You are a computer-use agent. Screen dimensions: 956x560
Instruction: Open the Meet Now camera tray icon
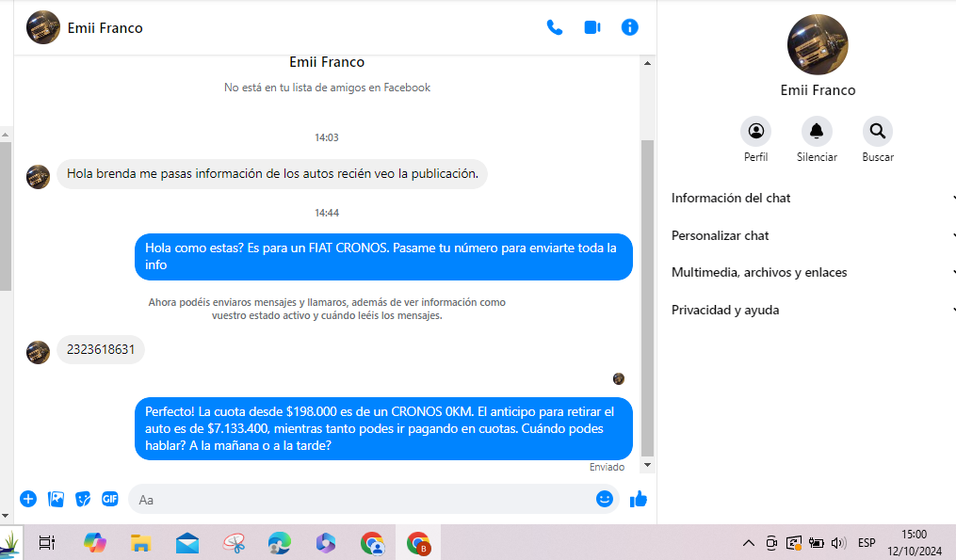click(771, 543)
